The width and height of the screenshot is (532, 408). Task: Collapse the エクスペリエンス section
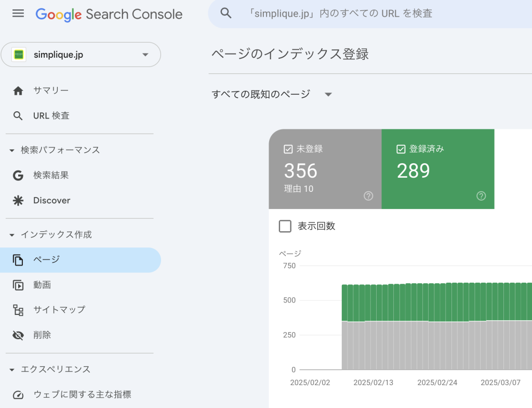(12, 370)
